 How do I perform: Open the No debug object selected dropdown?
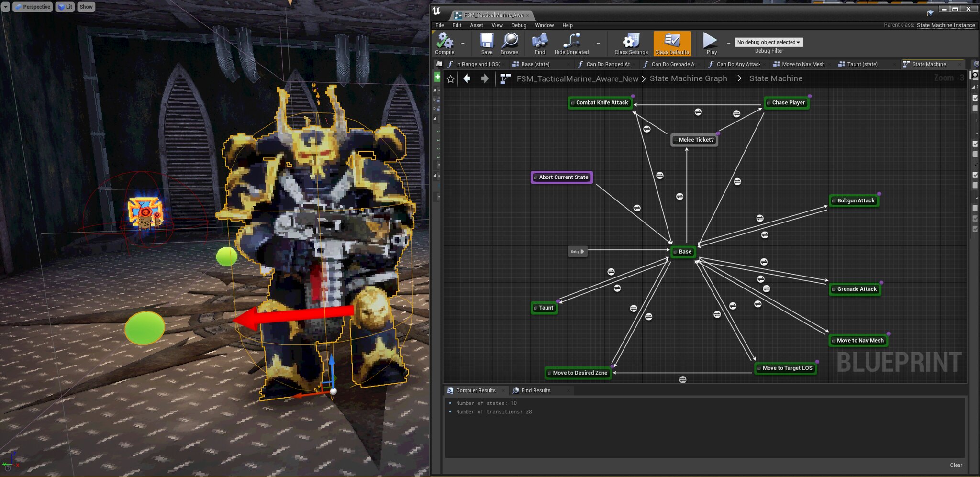[x=768, y=42]
